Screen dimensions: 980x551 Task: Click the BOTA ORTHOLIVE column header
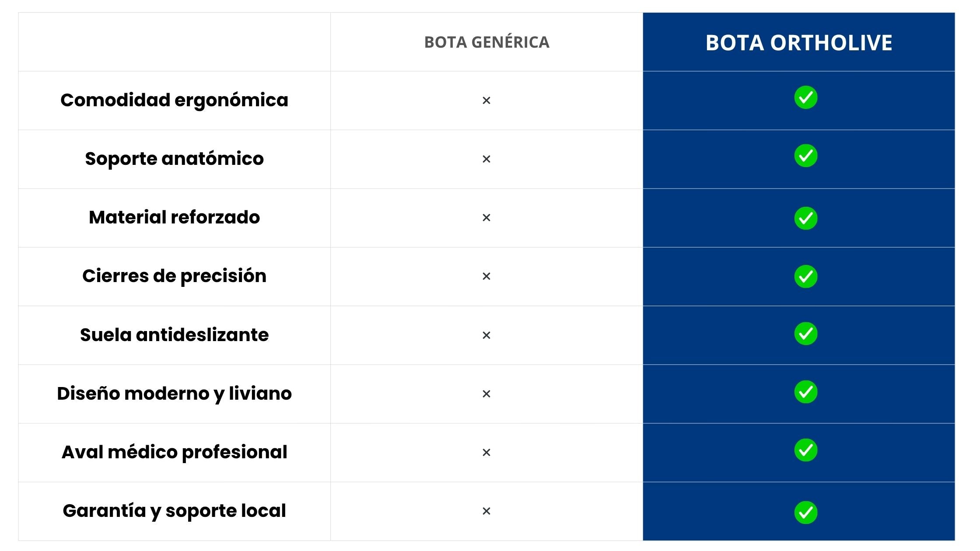(x=798, y=43)
